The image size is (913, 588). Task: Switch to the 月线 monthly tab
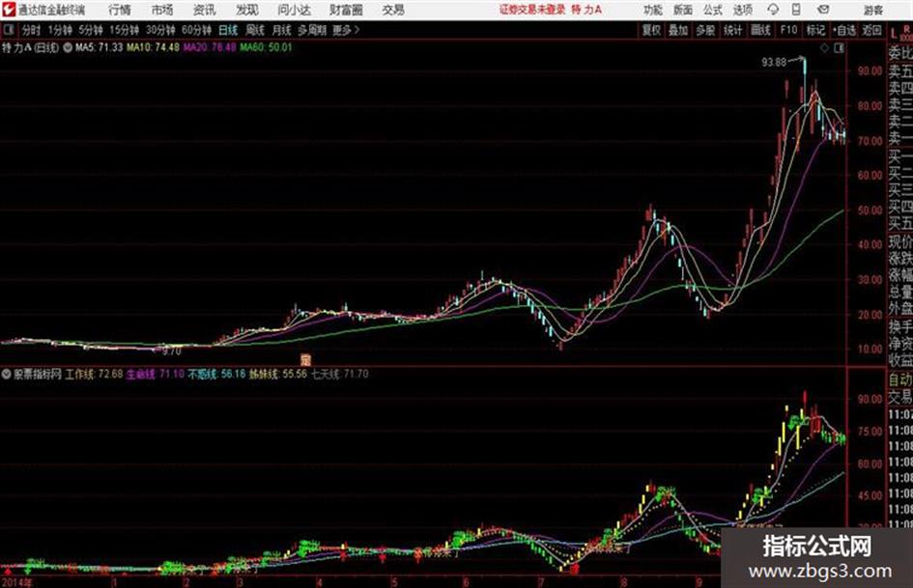[282, 30]
